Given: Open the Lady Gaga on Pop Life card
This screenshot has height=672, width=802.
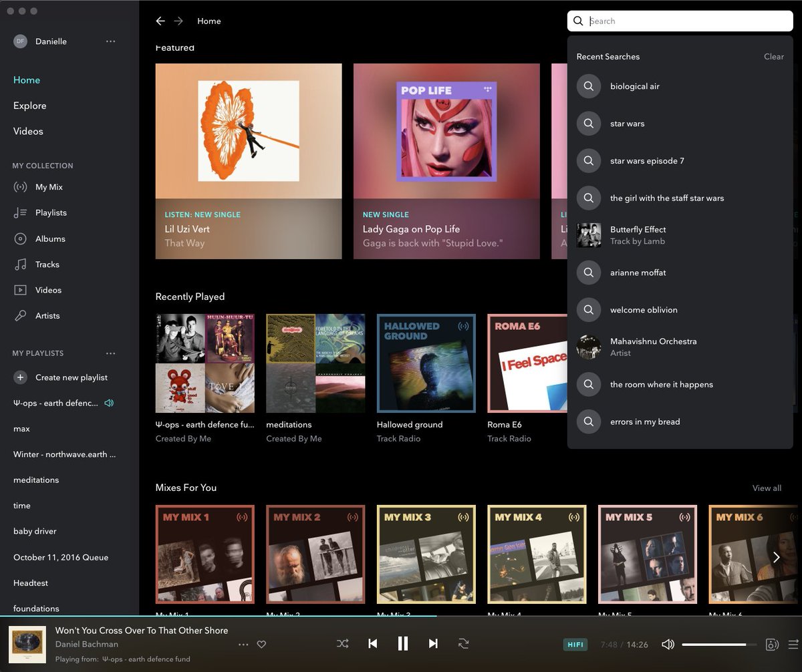Looking at the screenshot, I should tap(446, 161).
